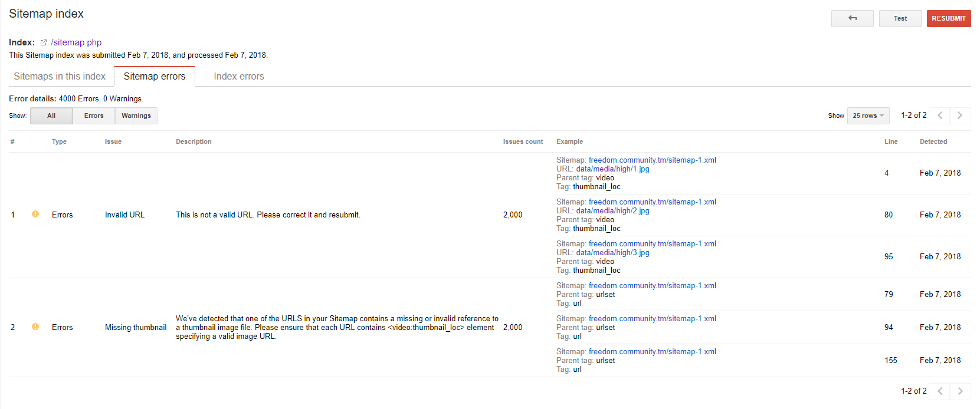Click the Missing thumbnail error warning icon

click(35, 327)
